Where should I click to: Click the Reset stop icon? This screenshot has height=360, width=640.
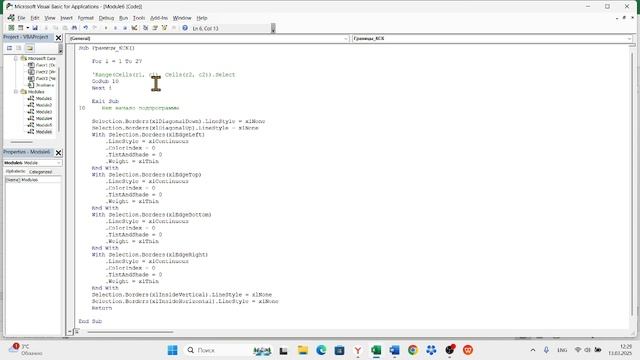pyautogui.click(x=124, y=28)
